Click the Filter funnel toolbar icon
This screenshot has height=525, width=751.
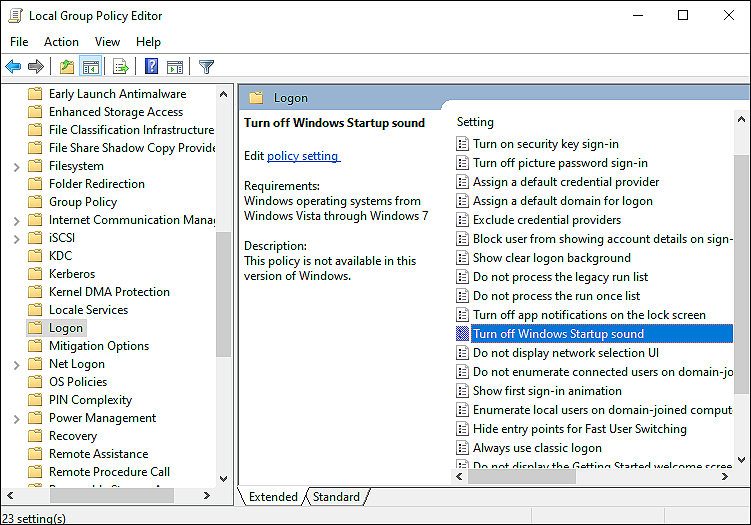point(206,67)
